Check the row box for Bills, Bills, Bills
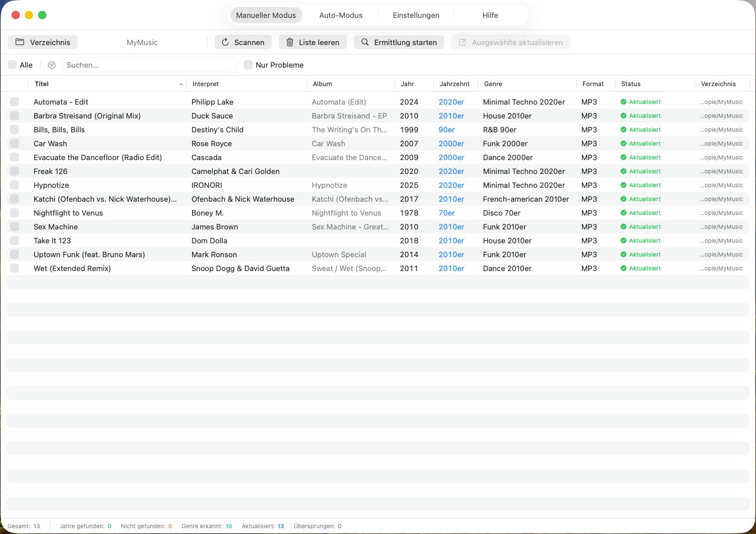 14,130
